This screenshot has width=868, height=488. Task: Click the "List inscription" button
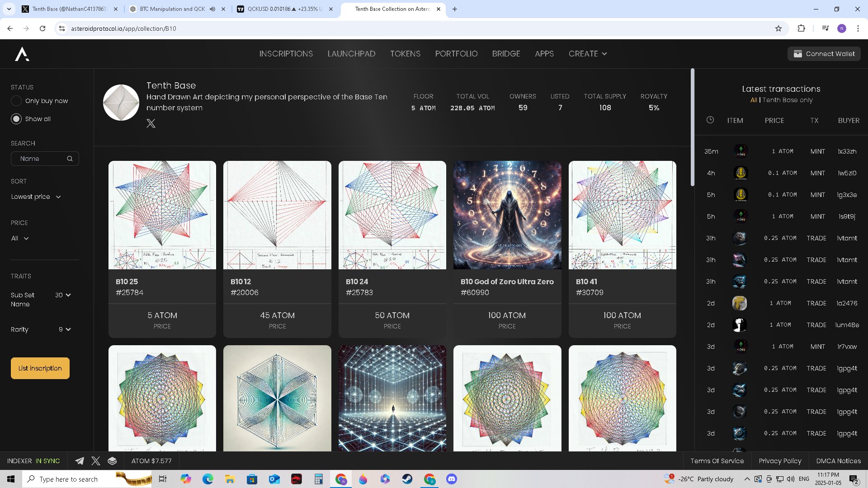point(40,368)
